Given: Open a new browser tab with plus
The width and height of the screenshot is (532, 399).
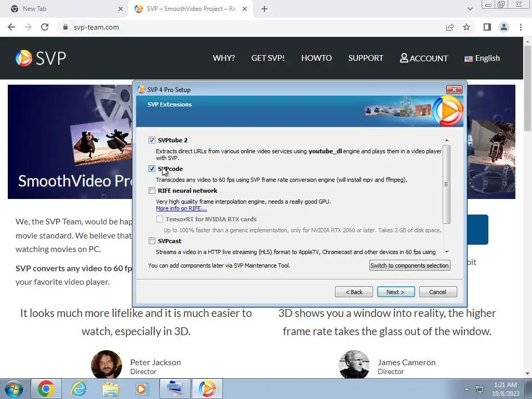Looking at the screenshot, I should pos(264,9).
